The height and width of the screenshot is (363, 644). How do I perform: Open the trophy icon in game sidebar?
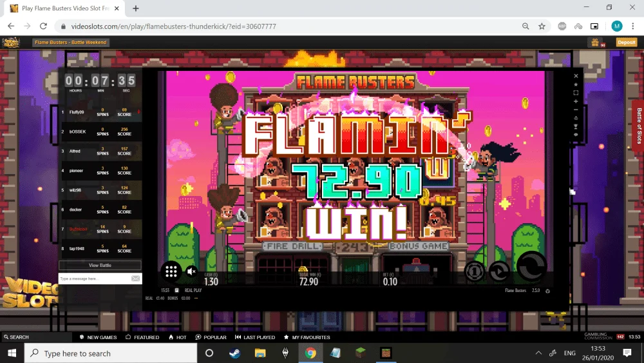pyautogui.click(x=576, y=126)
